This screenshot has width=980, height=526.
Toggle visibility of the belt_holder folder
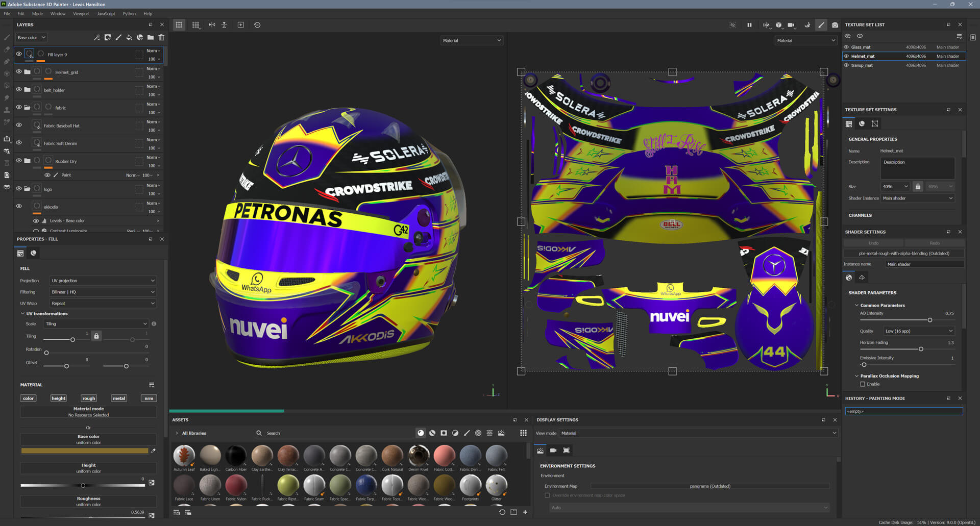pyautogui.click(x=19, y=89)
